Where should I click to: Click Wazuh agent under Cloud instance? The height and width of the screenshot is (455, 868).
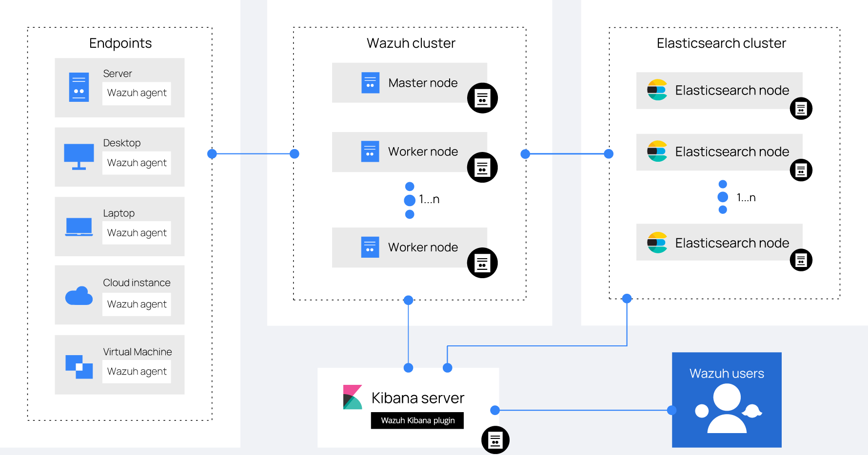(x=137, y=304)
